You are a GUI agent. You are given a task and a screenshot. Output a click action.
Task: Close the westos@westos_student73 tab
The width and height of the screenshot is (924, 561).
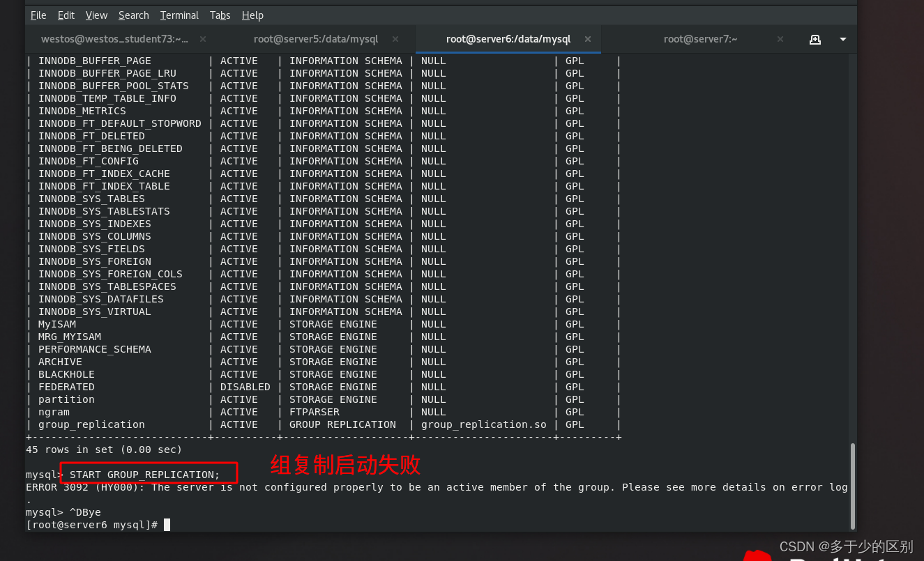[x=202, y=39]
